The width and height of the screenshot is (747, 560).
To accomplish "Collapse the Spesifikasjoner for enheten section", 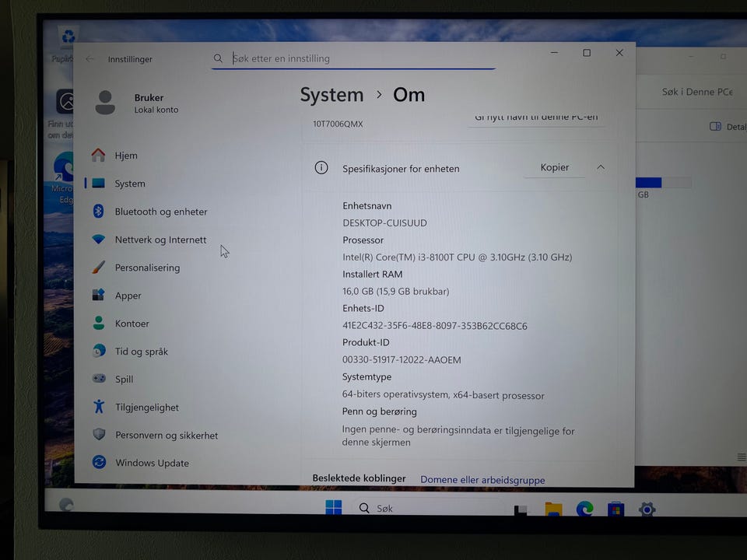I will 600,167.
